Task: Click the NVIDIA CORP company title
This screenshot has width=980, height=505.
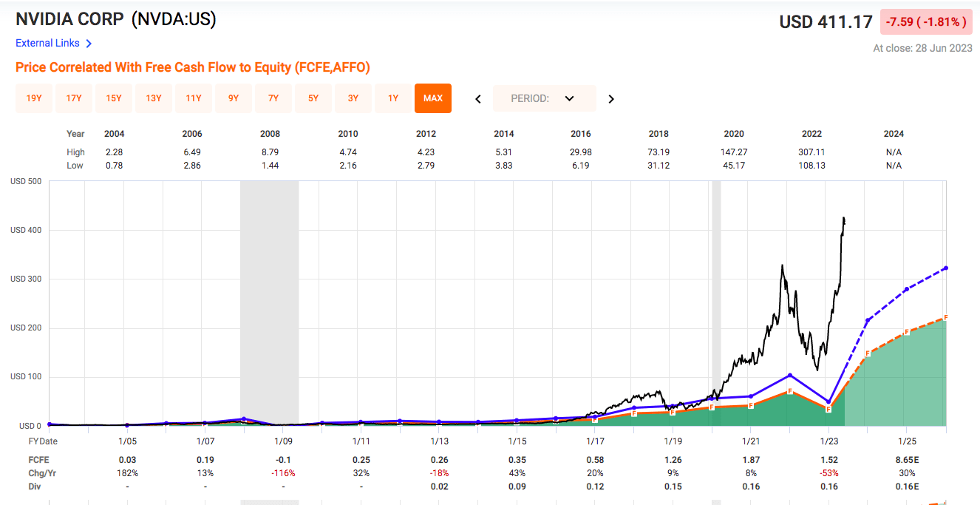Action: [x=70, y=19]
